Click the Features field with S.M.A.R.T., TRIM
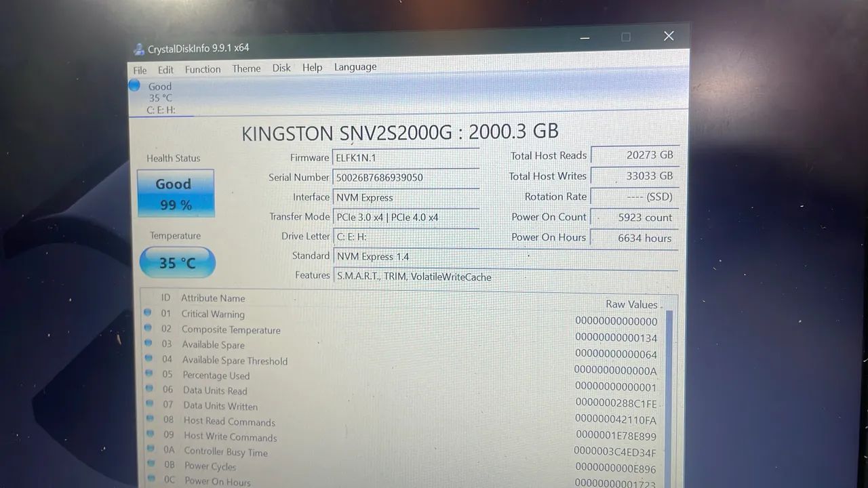The height and width of the screenshot is (488, 868). (x=506, y=277)
